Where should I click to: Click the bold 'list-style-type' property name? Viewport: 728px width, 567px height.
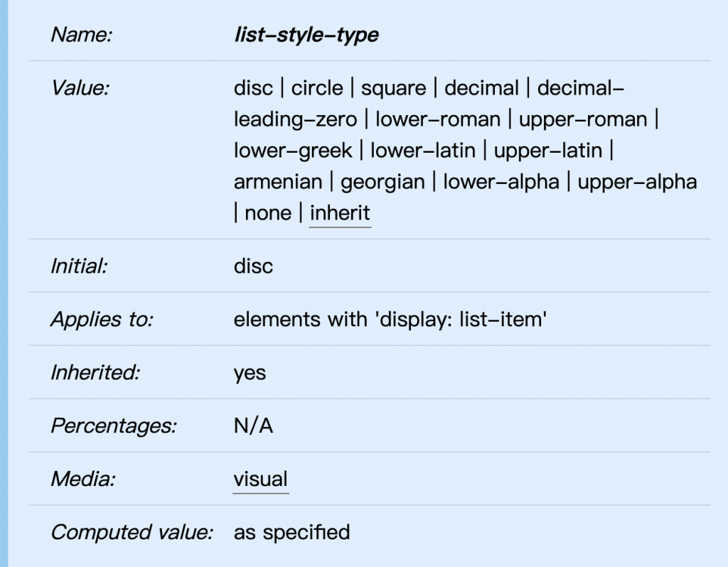point(306,35)
